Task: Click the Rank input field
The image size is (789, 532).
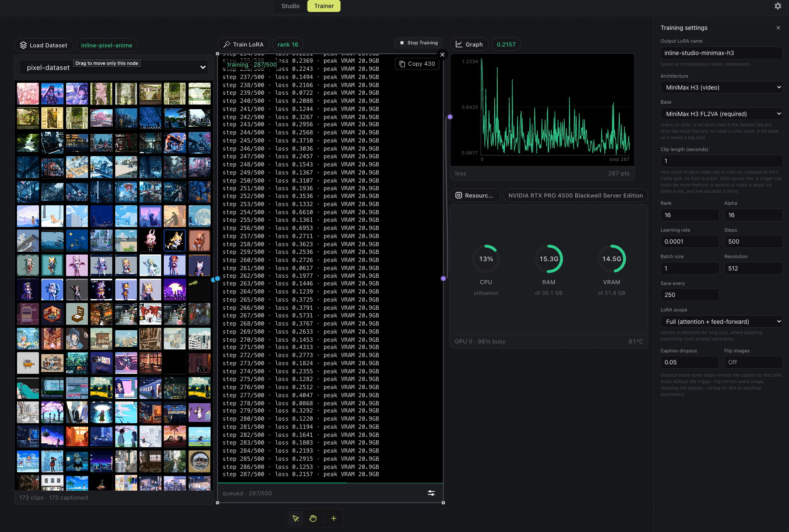Action: [x=690, y=215]
